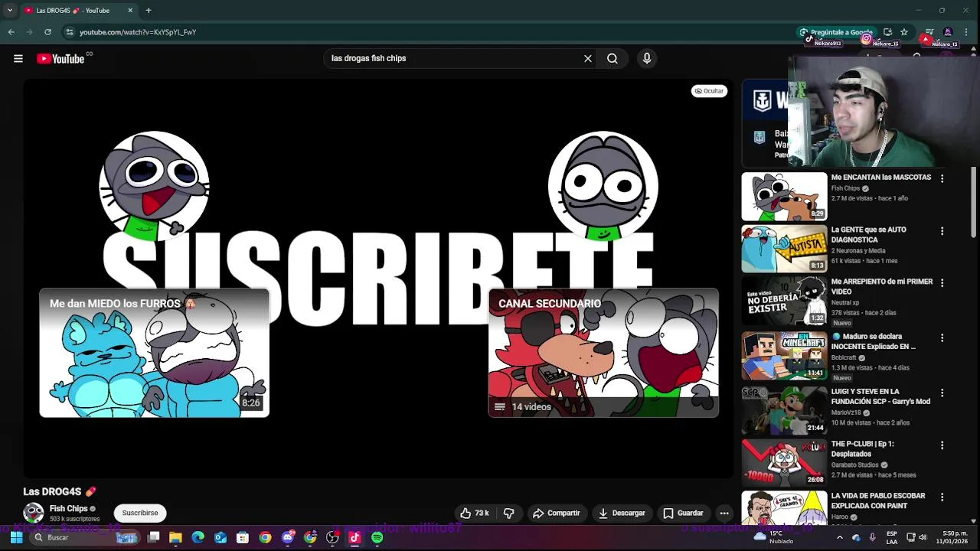Click the youtube.com address bar URL
The image size is (980, 551).
tap(138, 32)
